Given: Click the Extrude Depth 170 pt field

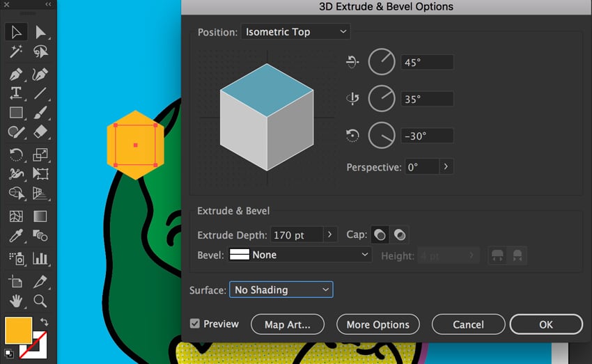Looking at the screenshot, I should (297, 235).
